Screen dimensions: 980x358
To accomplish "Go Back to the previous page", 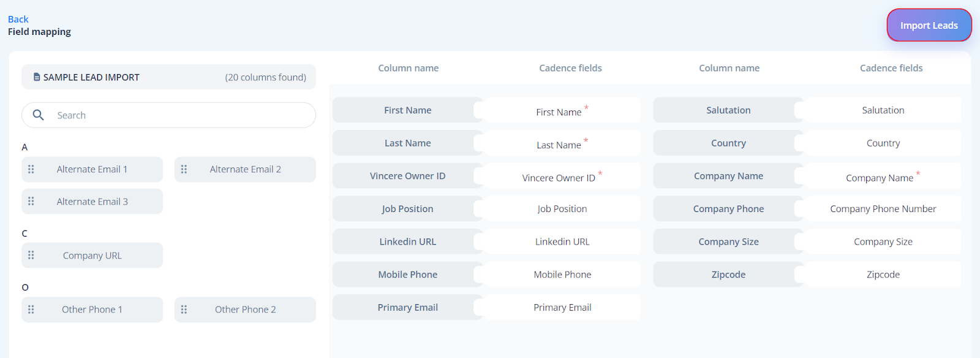I will [18, 19].
